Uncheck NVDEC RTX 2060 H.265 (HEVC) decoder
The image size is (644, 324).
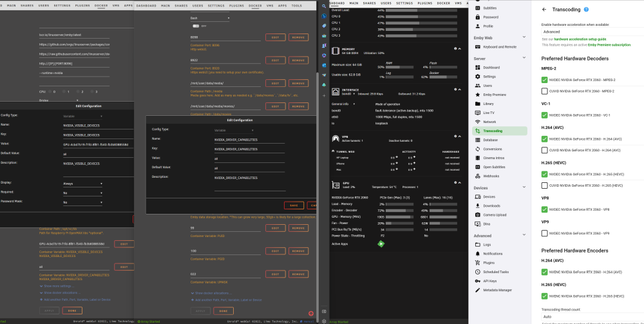545,174
